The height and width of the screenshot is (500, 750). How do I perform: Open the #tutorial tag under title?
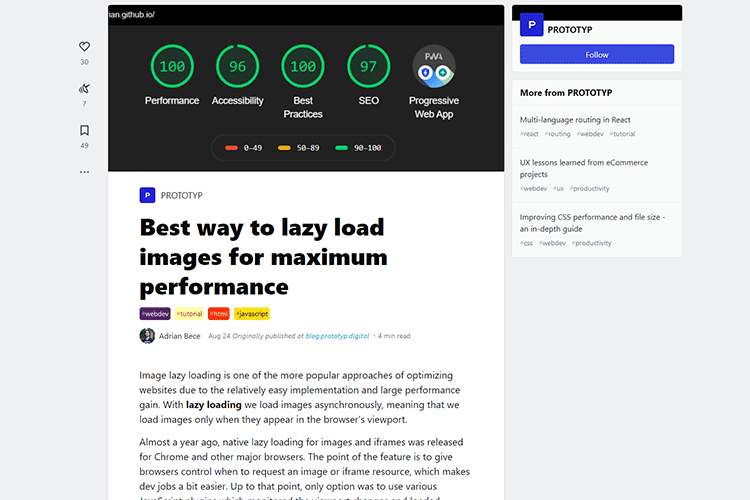coord(190,314)
